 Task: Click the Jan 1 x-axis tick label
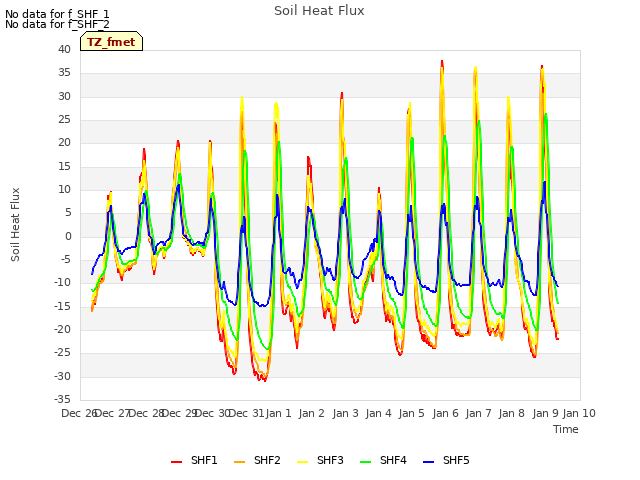point(279,413)
